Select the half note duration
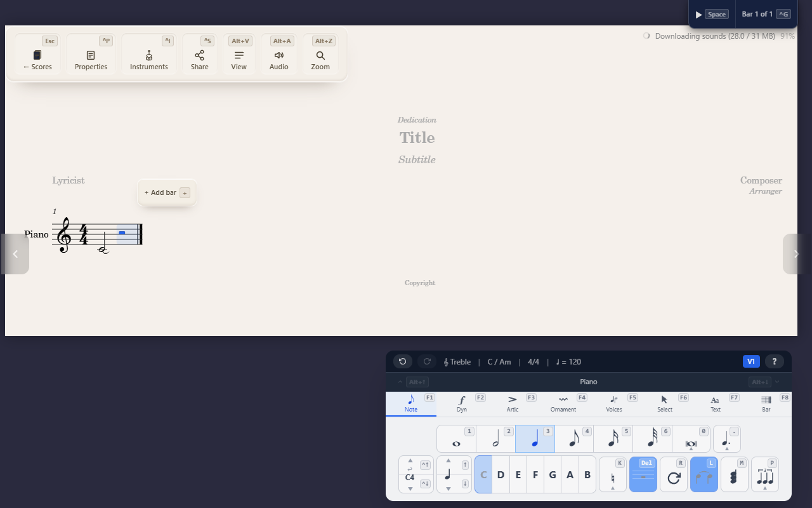The image size is (812, 508). [x=495, y=439]
